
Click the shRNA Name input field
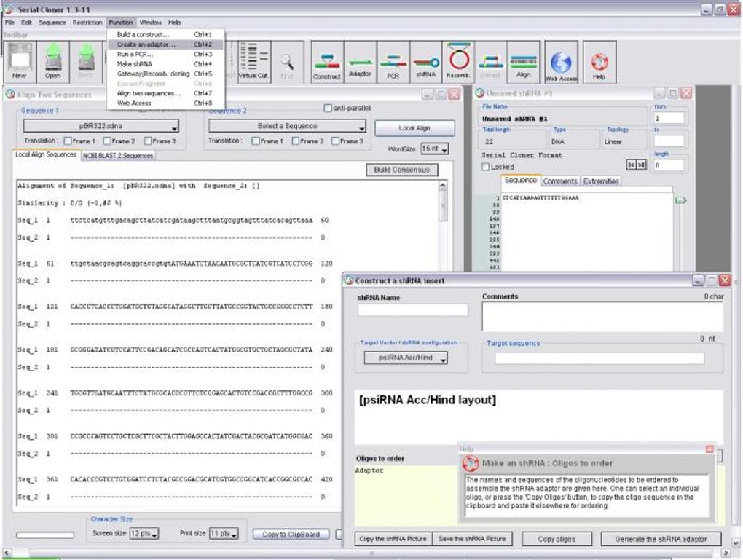pyautogui.click(x=413, y=309)
